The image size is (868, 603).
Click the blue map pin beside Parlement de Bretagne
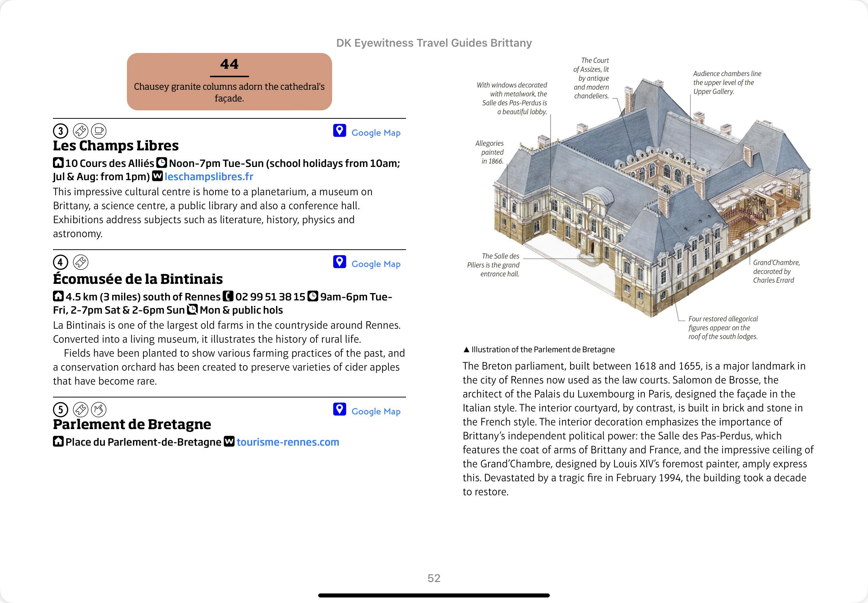[x=339, y=409]
